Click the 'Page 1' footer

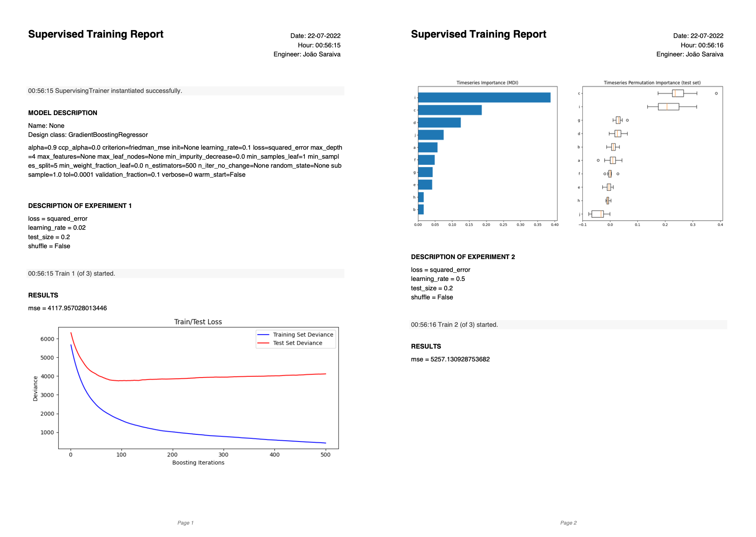pyautogui.click(x=186, y=523)
